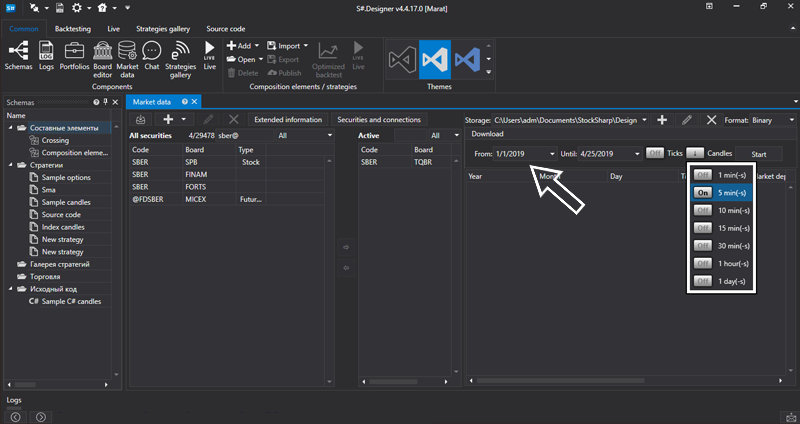This screenshot has height=424, width=800.
Task: Toggle the Ticks Off switch
Action: 654,154
